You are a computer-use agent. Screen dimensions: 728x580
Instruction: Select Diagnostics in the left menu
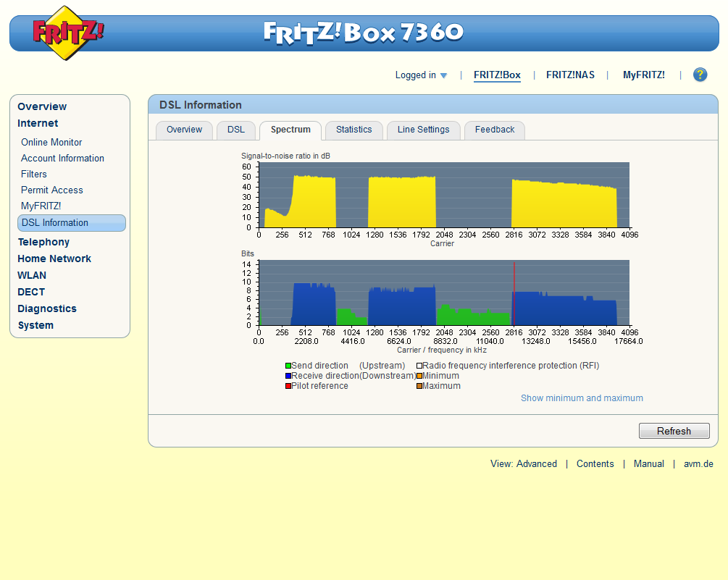pos(47,308)
